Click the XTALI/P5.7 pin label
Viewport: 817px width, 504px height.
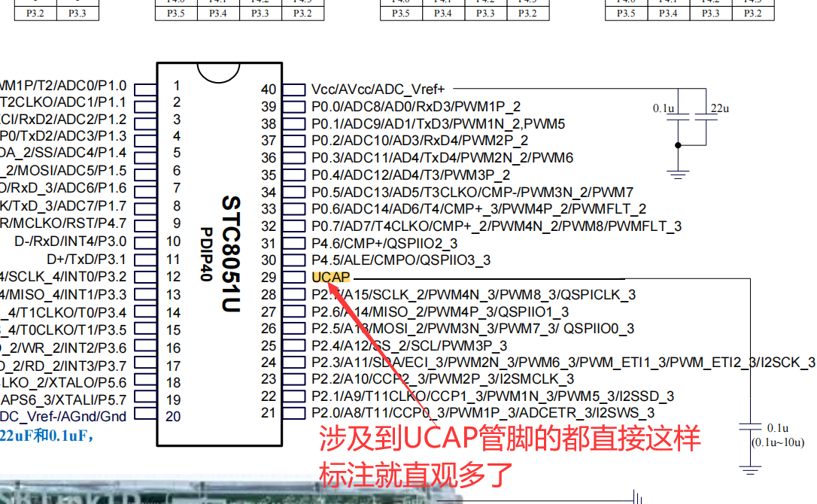coord(63,400)
